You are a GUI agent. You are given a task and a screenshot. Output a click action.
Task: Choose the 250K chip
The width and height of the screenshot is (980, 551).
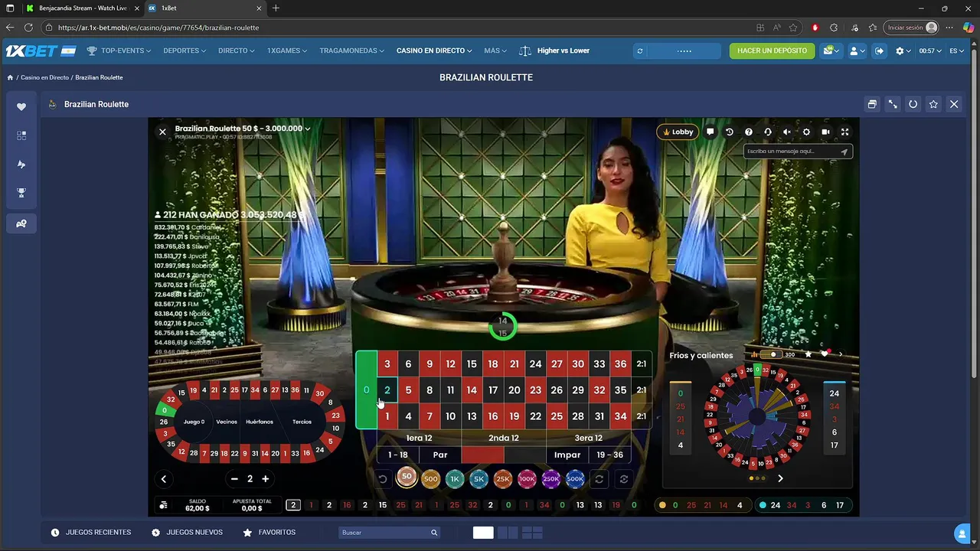[x=550, y=479]
